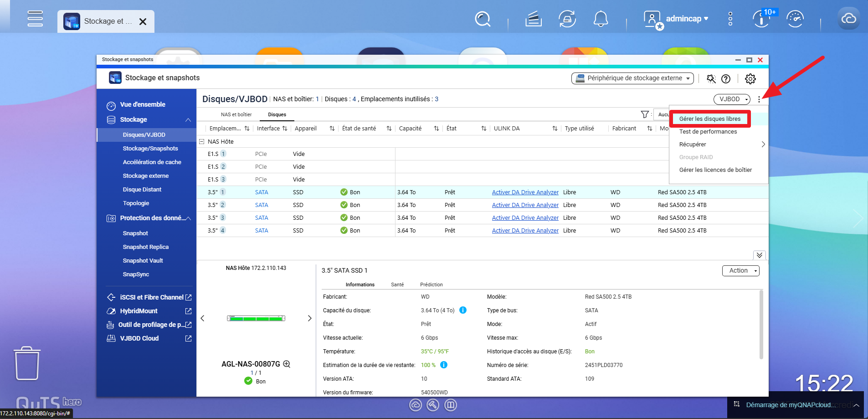Open admincap user account menu
The height and width of the screenshot is (419, 868).
tap(676, 19)
